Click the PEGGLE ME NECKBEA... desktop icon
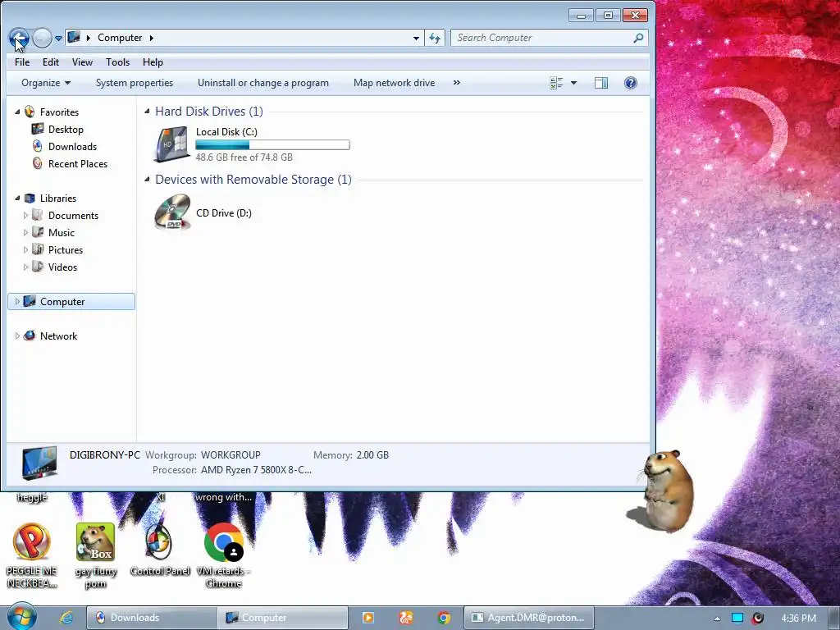Screen dimensions: 840x630 coord(32,555)
